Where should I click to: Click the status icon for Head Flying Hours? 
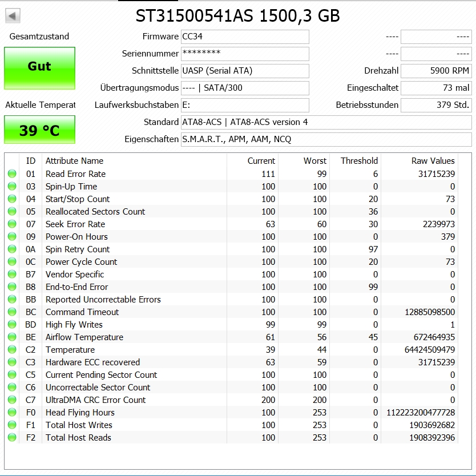pos(12,412)
